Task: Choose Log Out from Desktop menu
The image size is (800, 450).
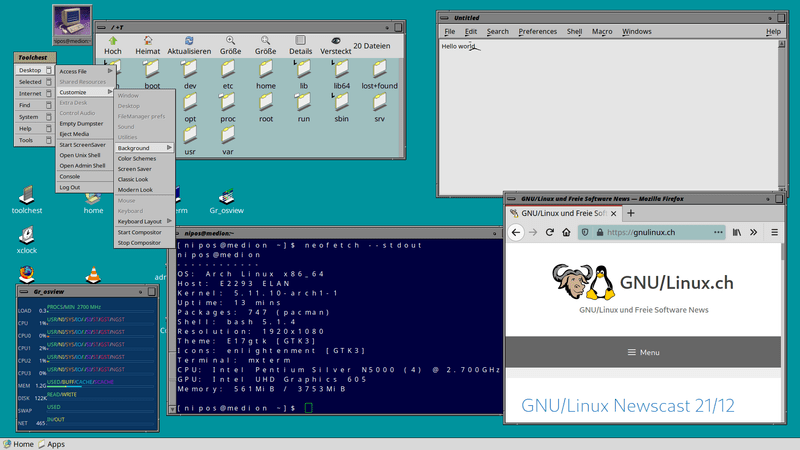Action: pyautogui.click(x=85, y=187)
